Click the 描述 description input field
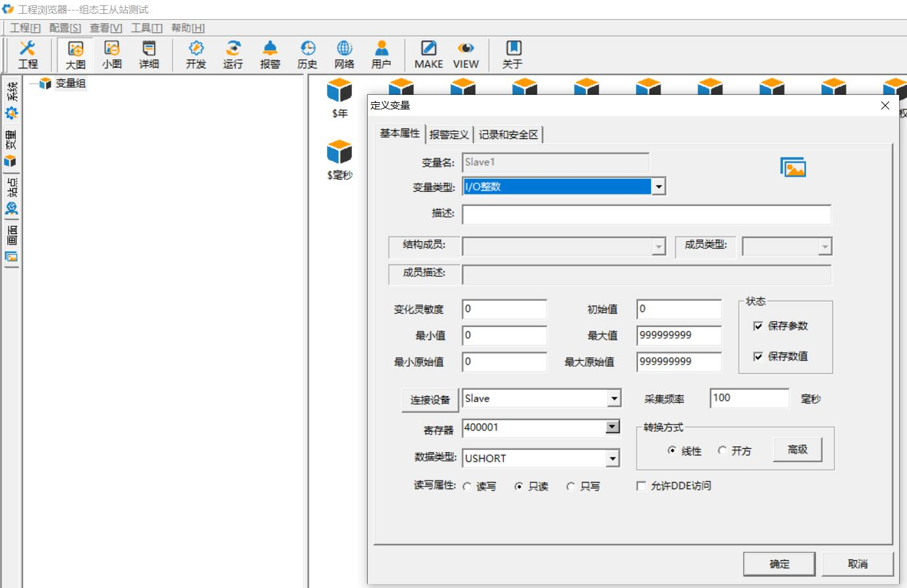The width and height of the screenshot is (907, 588). point(647,214)
